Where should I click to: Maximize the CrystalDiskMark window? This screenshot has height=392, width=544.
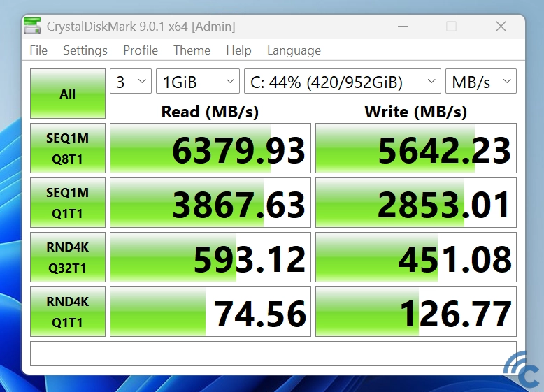[451, 27]
